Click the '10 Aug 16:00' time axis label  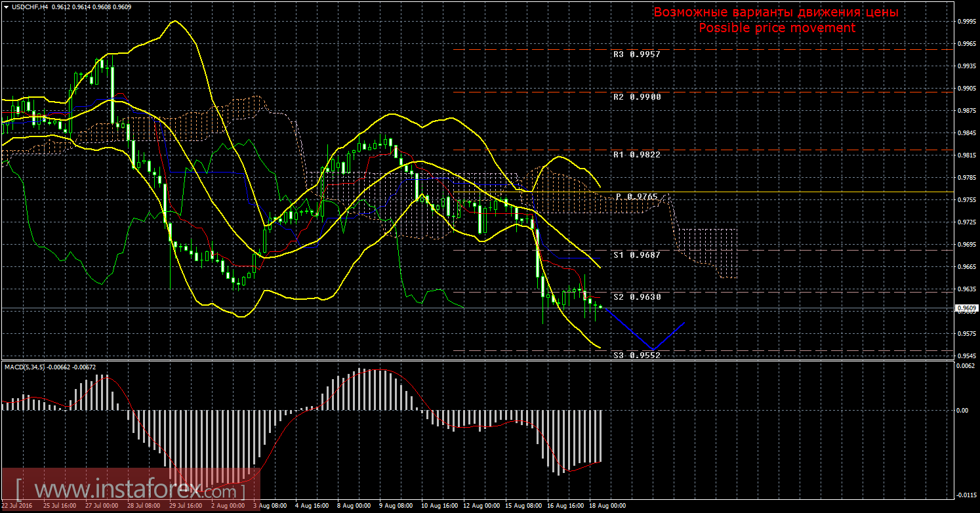(439, 506)
